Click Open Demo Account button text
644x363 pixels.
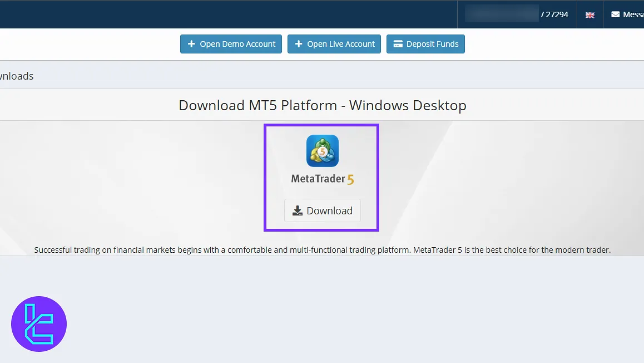click(237, 44)
